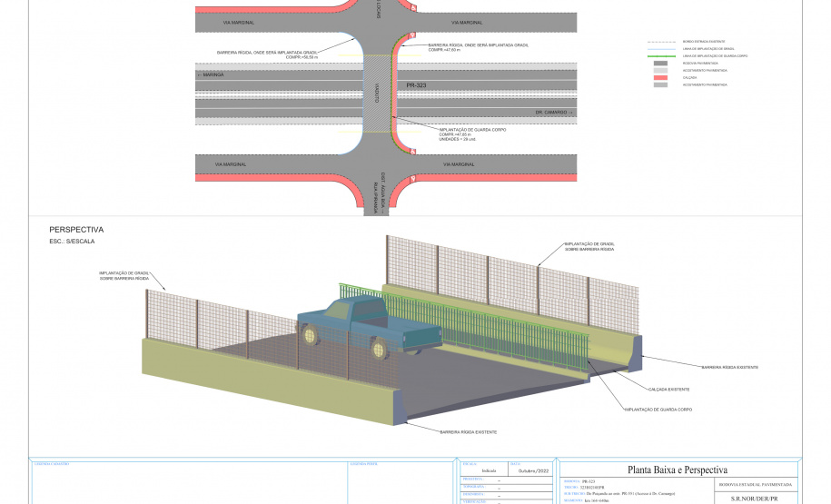
Task: Click the Planta Baixa e Perspectiva title
Action: (x=678, y=469)
